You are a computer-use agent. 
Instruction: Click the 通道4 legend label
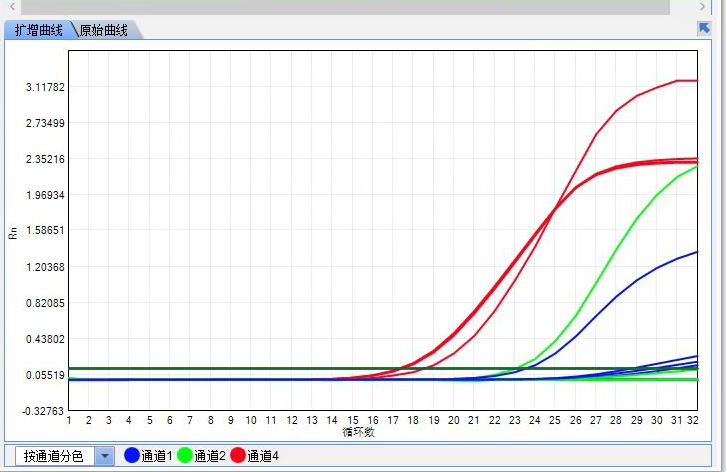pos(263,456)
